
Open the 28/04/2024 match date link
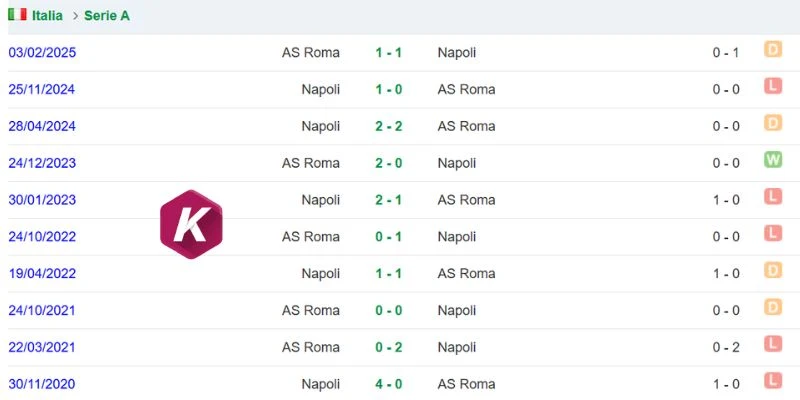click(42, 126)
